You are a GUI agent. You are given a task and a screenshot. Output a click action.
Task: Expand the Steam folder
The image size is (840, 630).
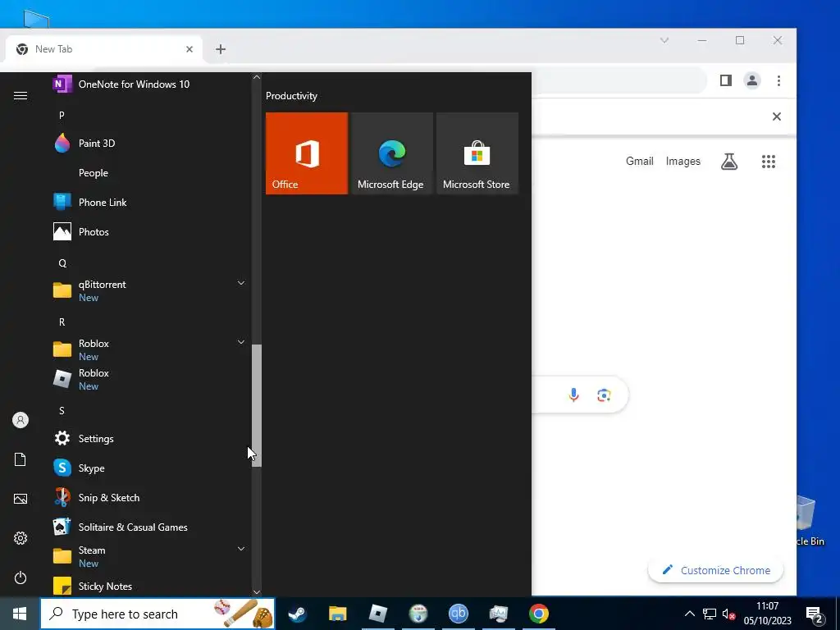pyautogui.click(x=148, y=556)
